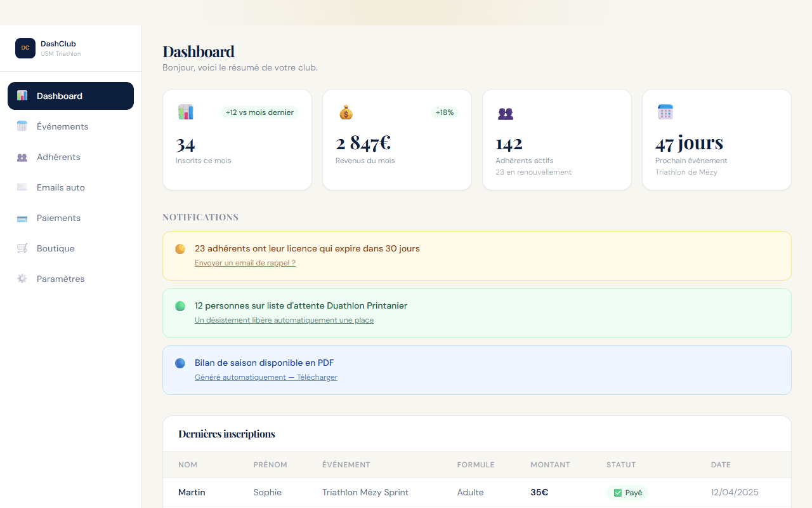This screenshot has height=508, width=812.
Task: Click the 'Martin' name cell
Action: coord(192,492)
